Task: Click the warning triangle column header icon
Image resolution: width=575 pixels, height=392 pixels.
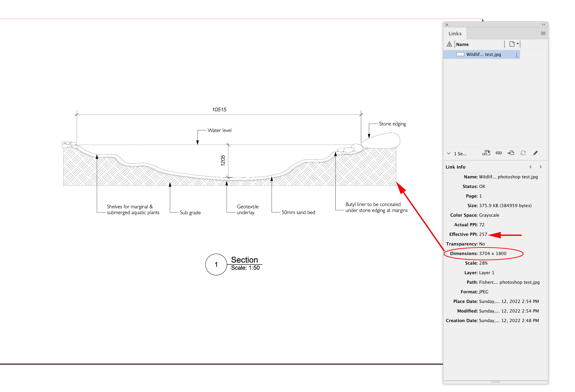Action: click(x=449, y=44)
